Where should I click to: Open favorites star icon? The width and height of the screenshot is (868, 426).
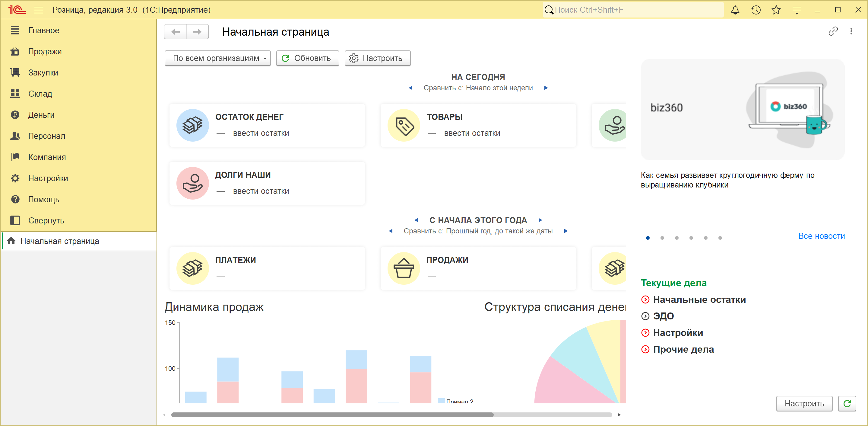776,10
